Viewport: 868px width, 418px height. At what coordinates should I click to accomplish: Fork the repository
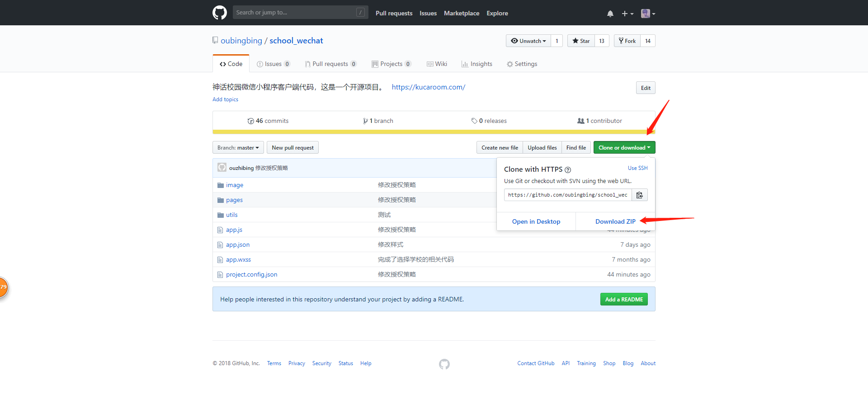point(627,41)
